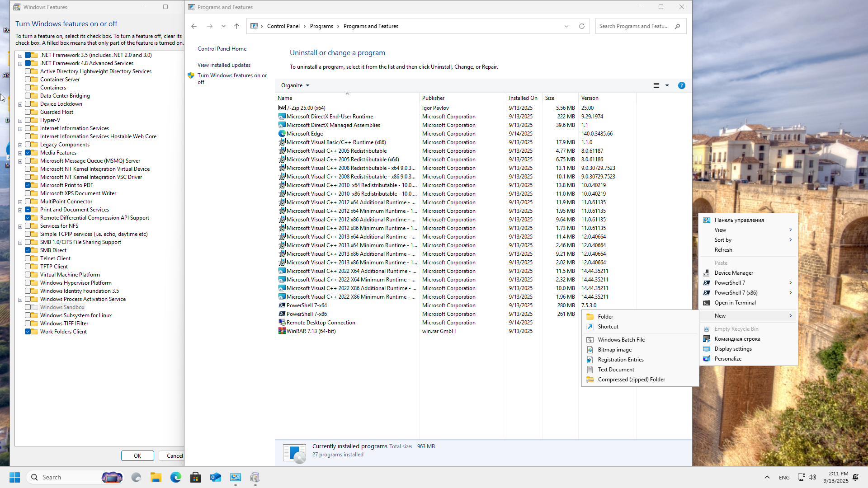Click the Personalize icon in context menu
This screenshot has height=488, width=868.
(706, 359)
